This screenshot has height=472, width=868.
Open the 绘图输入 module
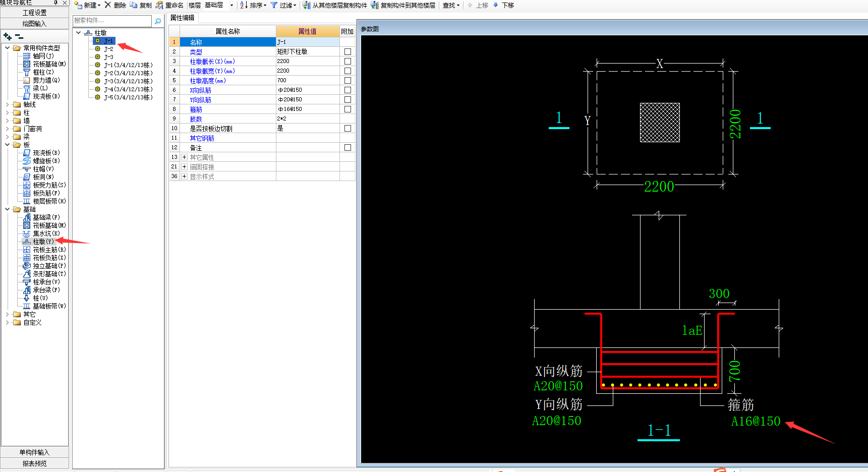click(34, 24)
